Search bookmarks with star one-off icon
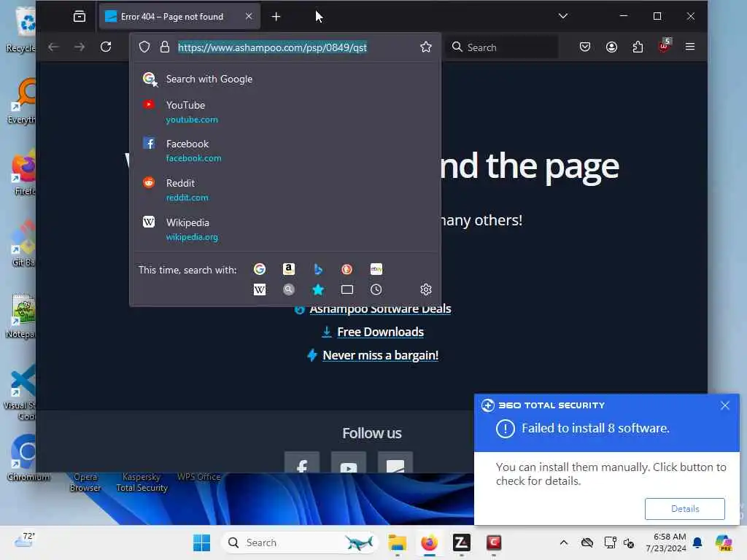Image resolution: width=747 pixels, height=560 pixels. [x=318, y=289]
